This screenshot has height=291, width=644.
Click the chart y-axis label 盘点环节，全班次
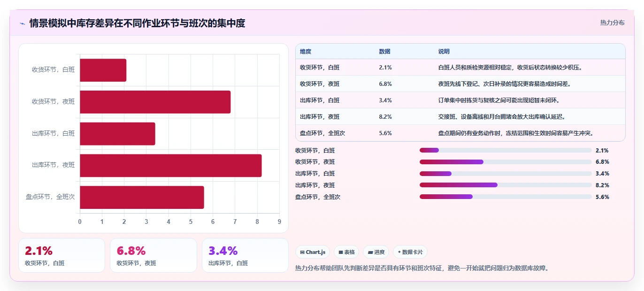coord(50,197)
